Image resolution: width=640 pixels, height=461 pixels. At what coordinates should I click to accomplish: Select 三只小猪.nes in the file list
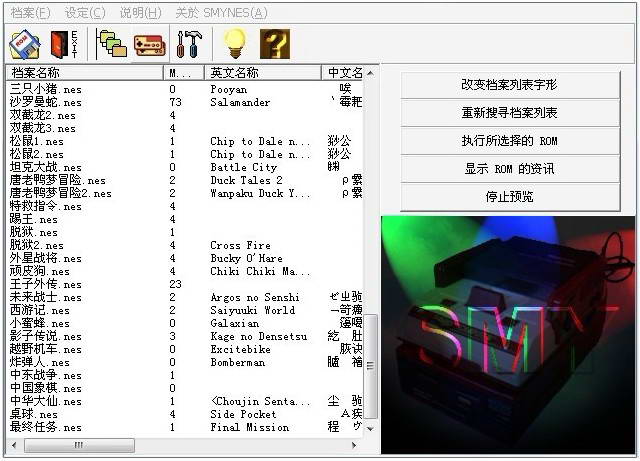46,89
